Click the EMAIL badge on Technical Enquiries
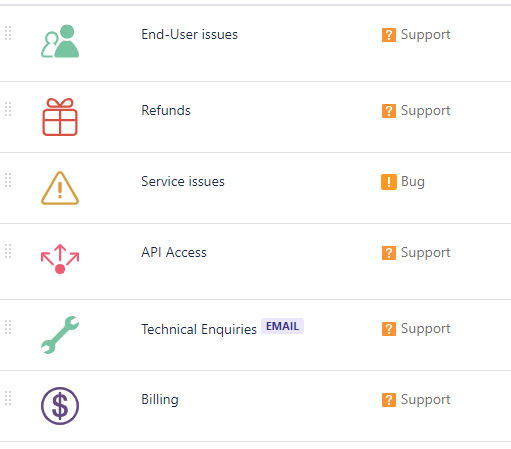Viewport: 511px width, 449px height. (x=282, y=326)
